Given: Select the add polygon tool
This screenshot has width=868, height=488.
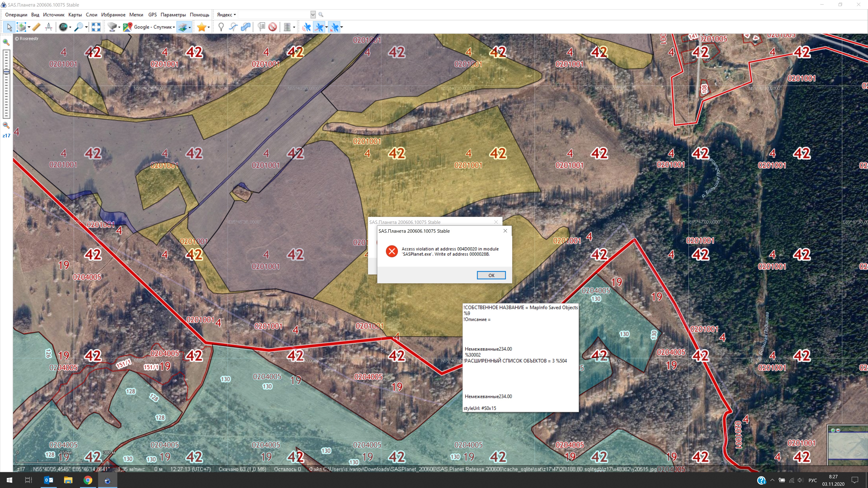Looking at the screenshot, I should click(x=246, y=27).
